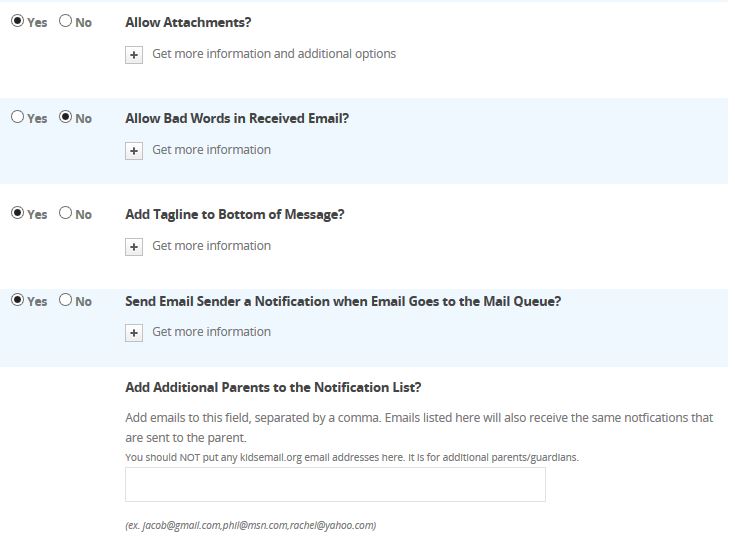Open 'Get more information' for Tagline

[x=211, y=246]
